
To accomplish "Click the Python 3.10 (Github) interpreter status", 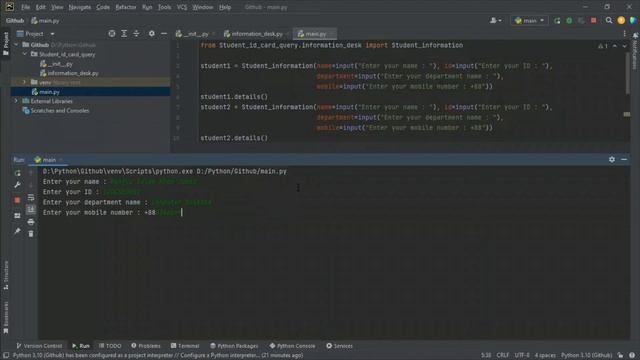I will click(586, 356).
